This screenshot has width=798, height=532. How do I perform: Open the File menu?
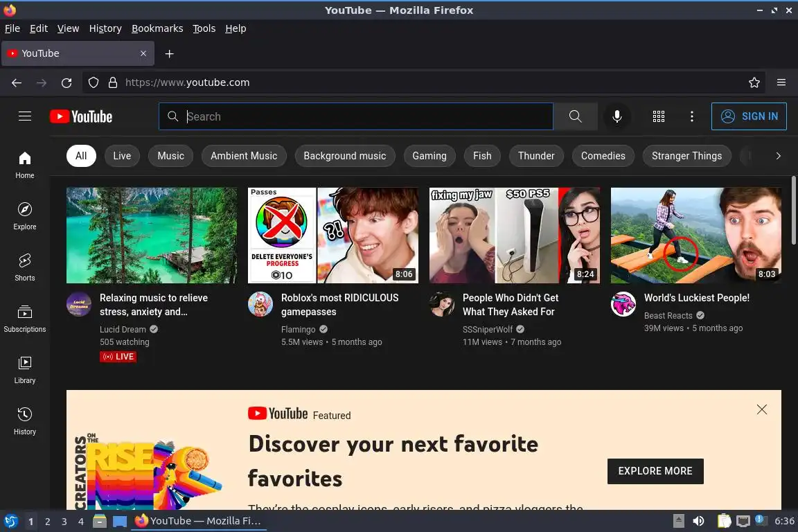click(x=12, y=28)
